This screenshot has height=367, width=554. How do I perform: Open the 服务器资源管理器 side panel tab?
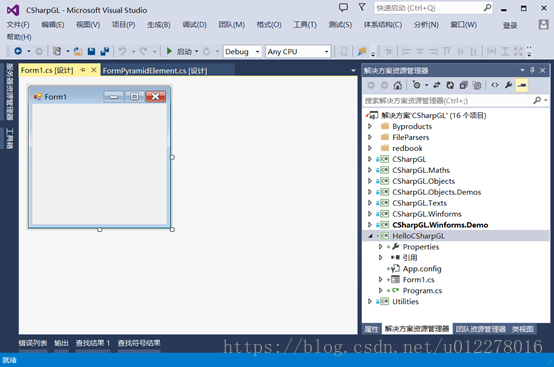pyautogui.click(x=10, y=92)
